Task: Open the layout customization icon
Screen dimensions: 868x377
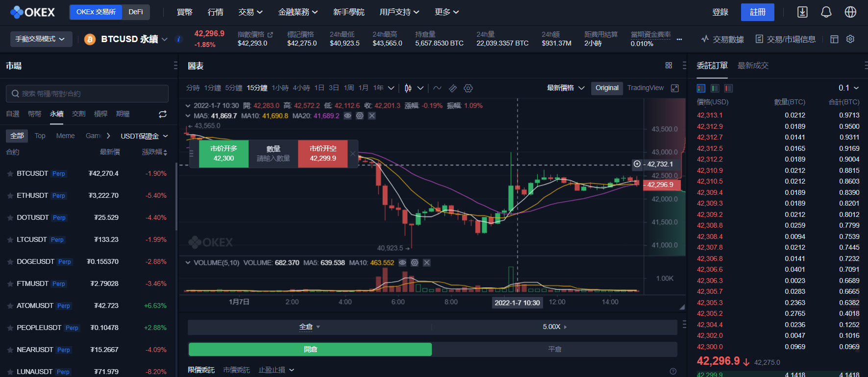Action: [834, 39]
